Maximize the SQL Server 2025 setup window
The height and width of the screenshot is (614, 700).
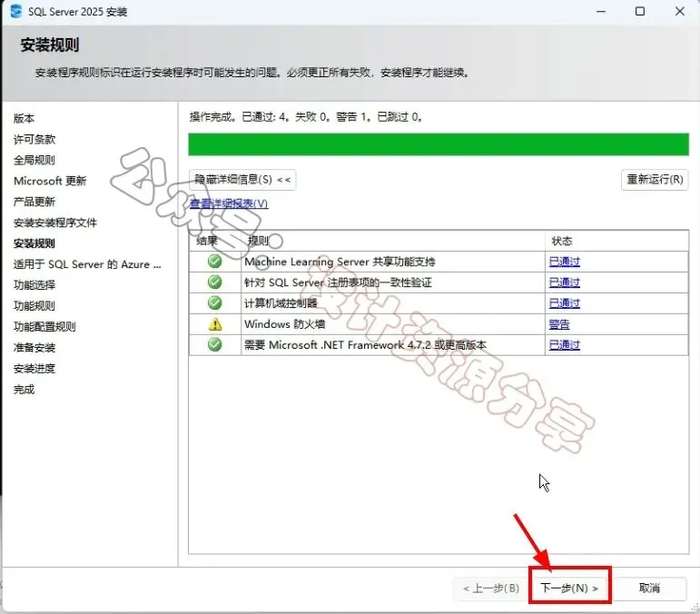640,11
